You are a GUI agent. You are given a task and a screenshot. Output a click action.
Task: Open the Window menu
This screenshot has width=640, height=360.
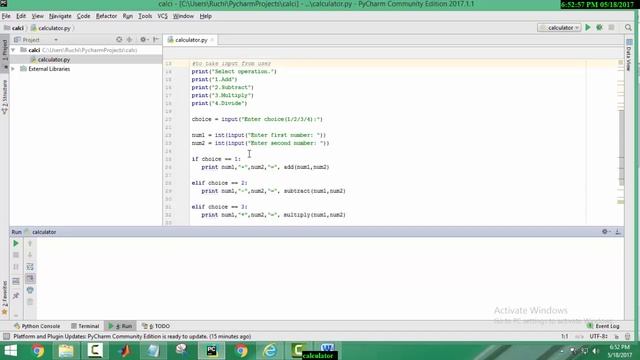point(183,16)
